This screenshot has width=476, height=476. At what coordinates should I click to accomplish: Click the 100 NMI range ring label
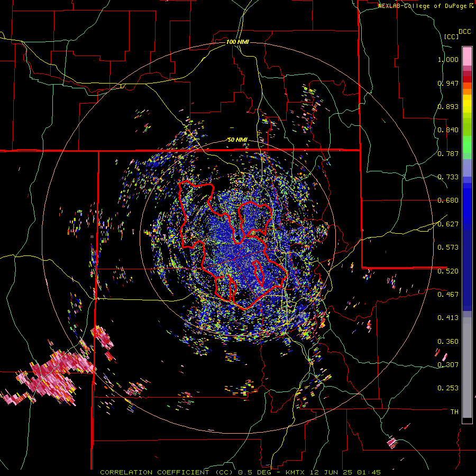click(x=237, y=42)
